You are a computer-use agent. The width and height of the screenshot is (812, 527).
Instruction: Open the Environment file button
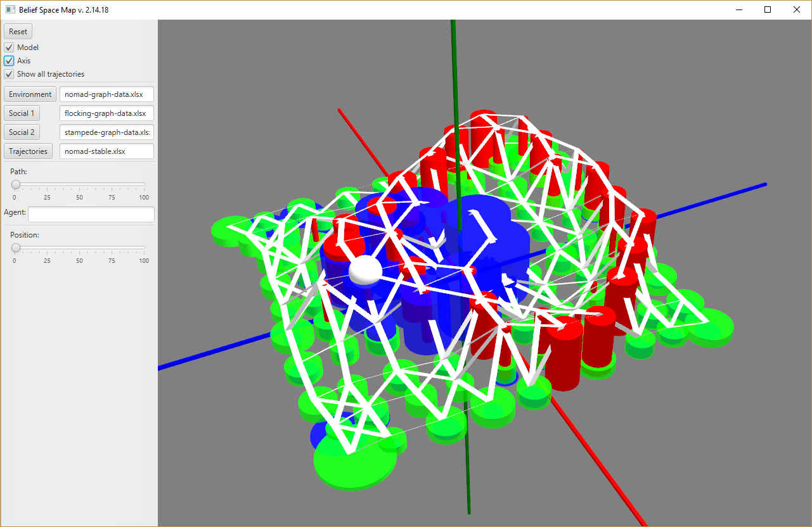(x=30, y=94)
